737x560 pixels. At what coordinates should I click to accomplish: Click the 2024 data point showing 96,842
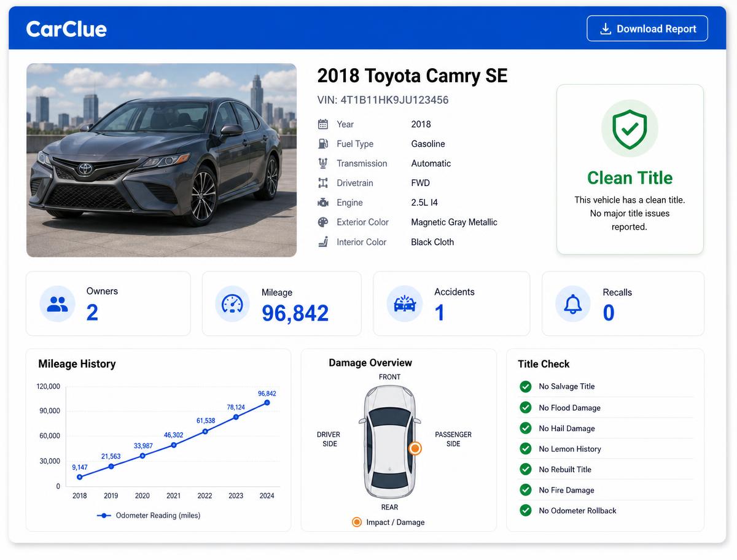(x=267, y=403)
